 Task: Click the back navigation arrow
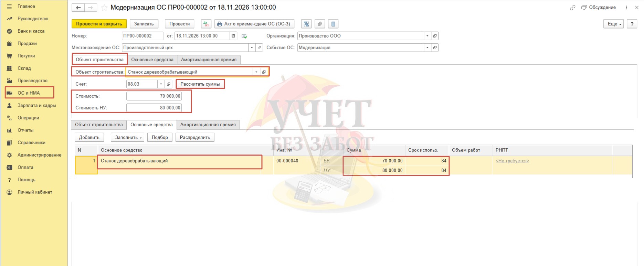click(x=78, y=8)
